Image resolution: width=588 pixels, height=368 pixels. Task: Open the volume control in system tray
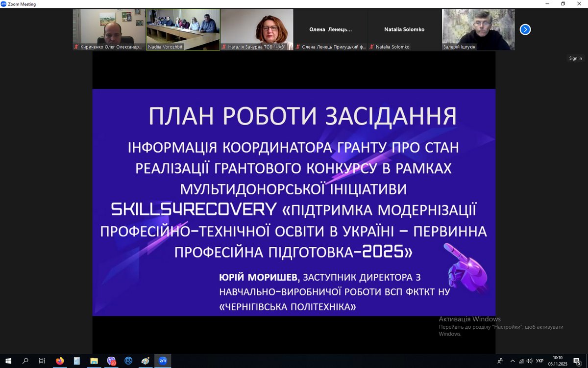coord(529,361)
